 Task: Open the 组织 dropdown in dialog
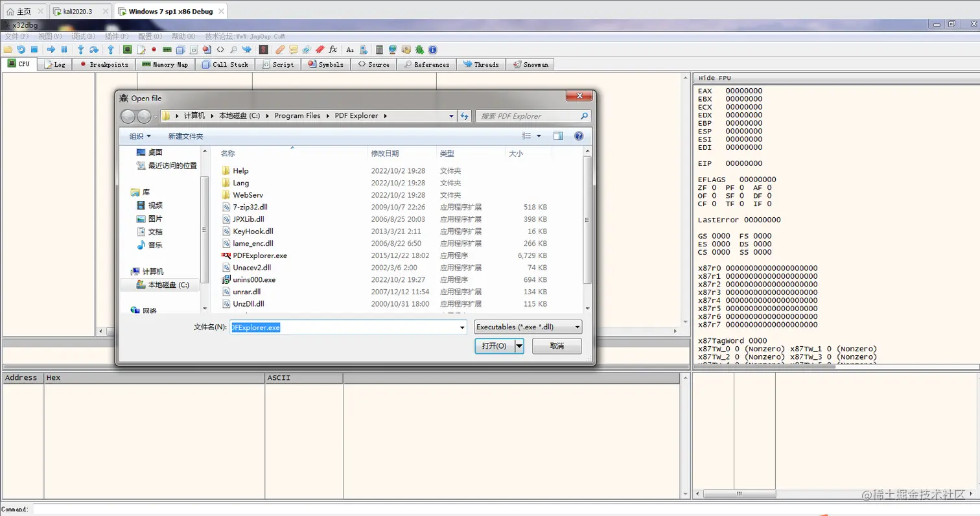tap(140, 136)
